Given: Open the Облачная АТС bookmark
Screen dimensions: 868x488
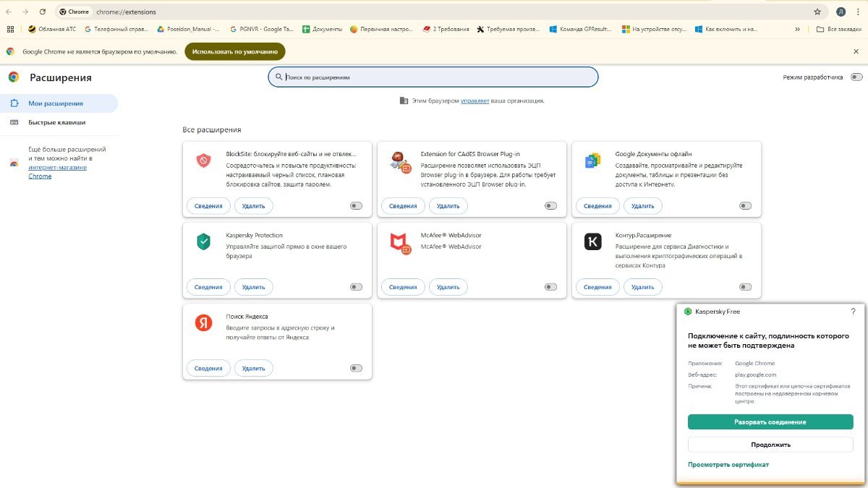Looking at the screenshot, I should (52, 30).
